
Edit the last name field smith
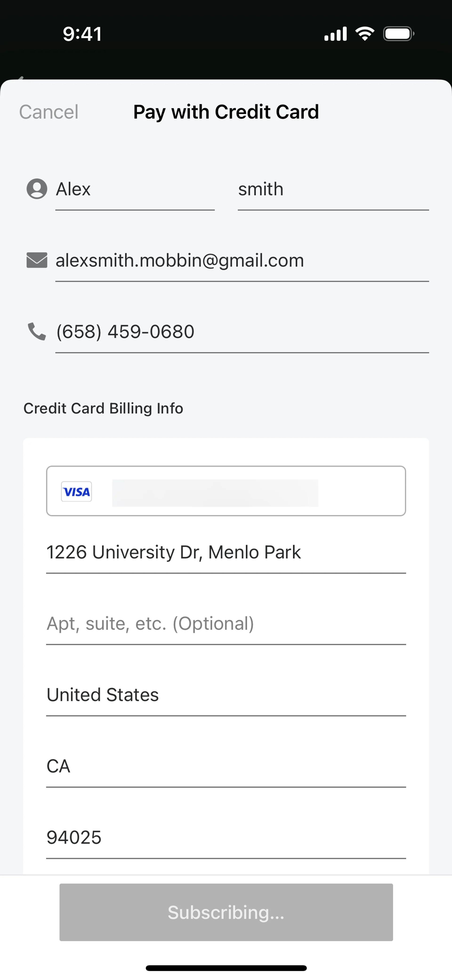pos(333,190)
